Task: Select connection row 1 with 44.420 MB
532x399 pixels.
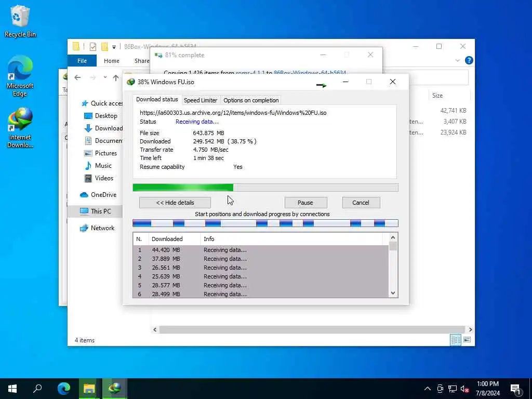Action: (261, 250)
